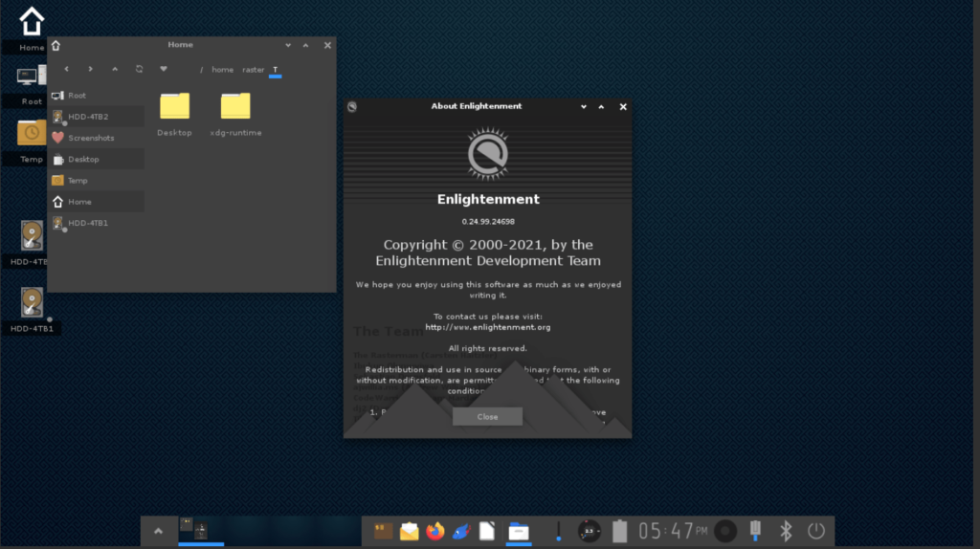Click the up arrow on the bottom shelf
980x549 pixels.
158,531
